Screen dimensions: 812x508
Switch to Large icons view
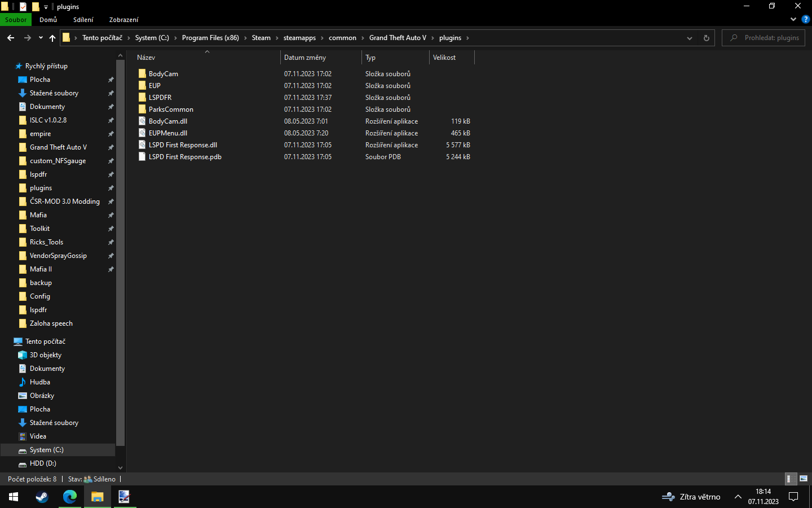(804, 479)
